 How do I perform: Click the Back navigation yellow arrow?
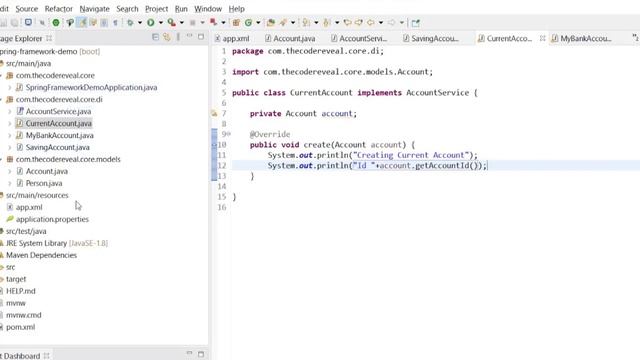[x=371, y=22]
